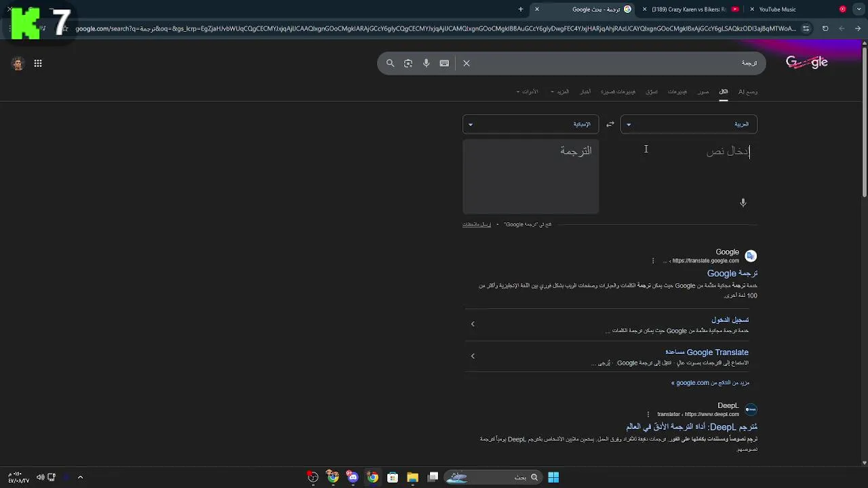Swap the translation languages
Screen dimensions: 868x488
coord(610,124)
